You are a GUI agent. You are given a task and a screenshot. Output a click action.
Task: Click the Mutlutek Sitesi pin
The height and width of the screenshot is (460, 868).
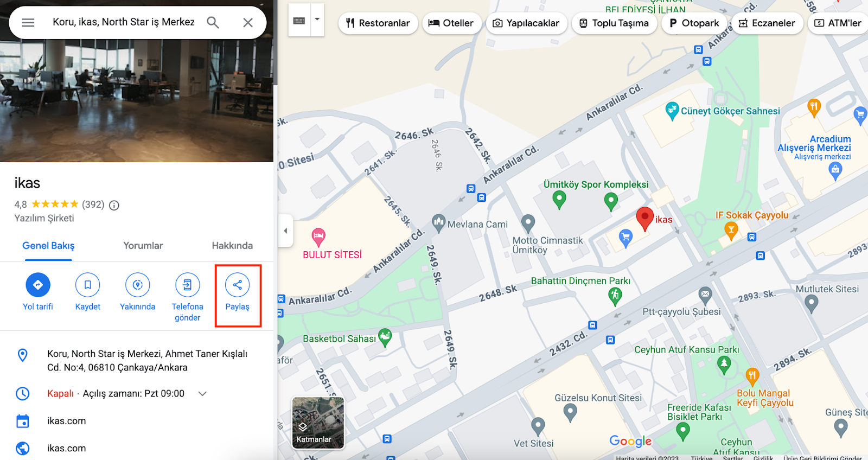[x=811, y=303]
